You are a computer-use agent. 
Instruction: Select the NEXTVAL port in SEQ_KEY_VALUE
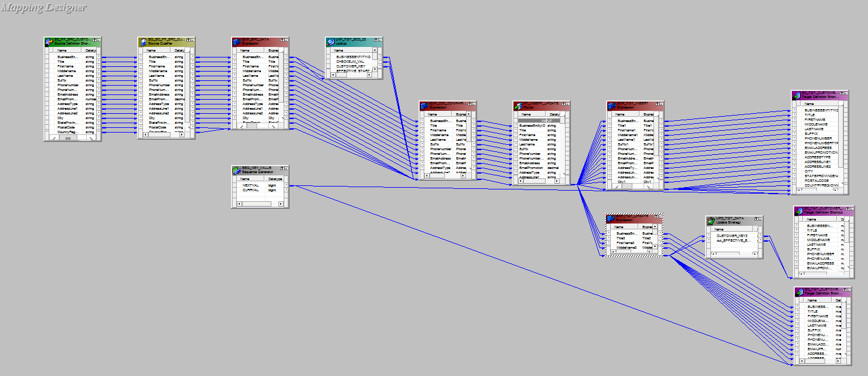coord(251,185)
